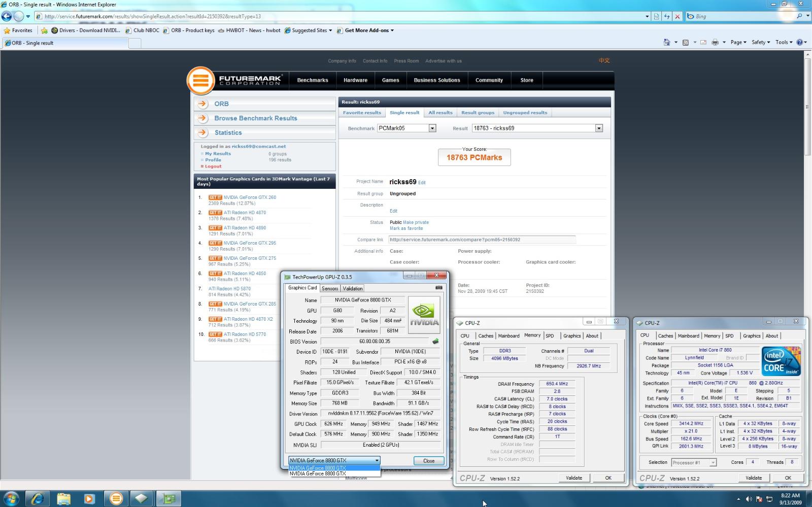
Task: Expand the Get More Add-ons dropdown
Action: [392, 30]
